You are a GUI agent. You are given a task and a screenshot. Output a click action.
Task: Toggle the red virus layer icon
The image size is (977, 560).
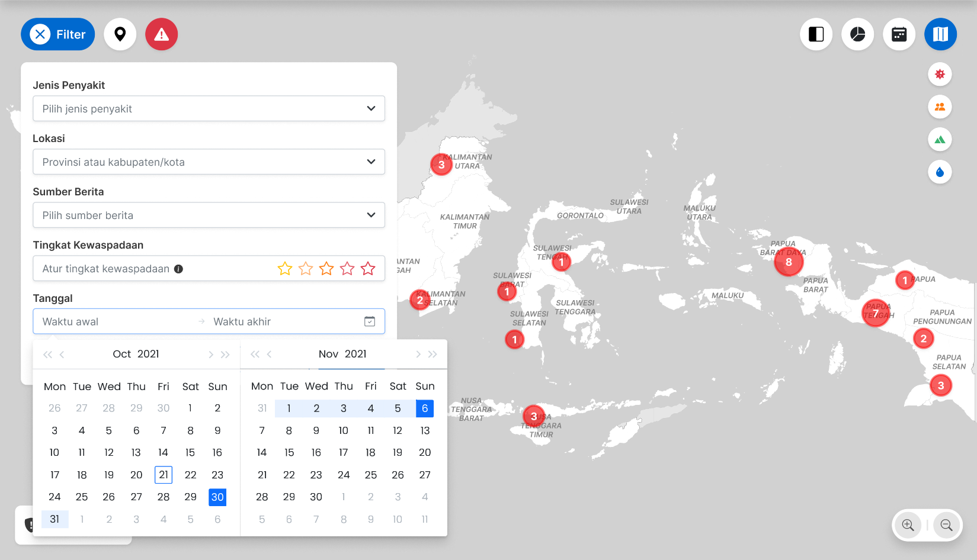940,75
